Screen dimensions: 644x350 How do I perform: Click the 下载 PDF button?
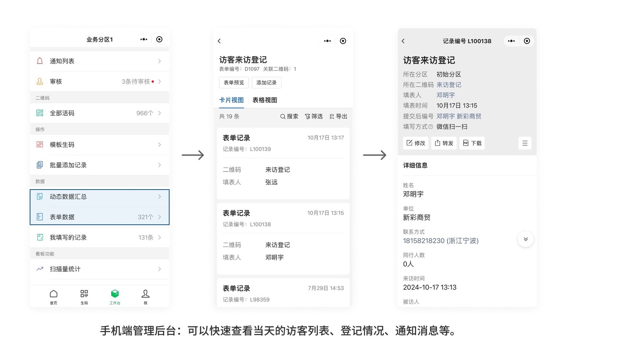(x=472, y=143)
